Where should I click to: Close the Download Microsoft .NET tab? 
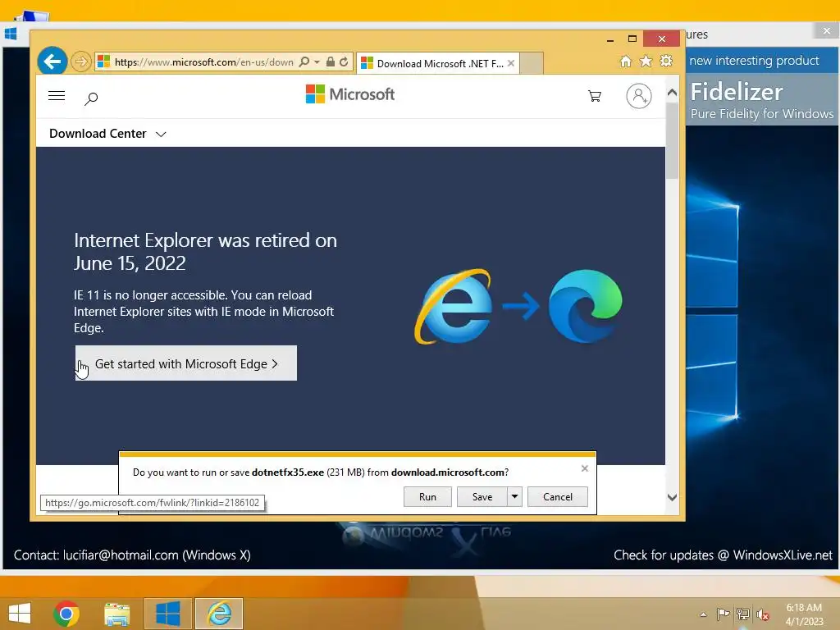511,63
